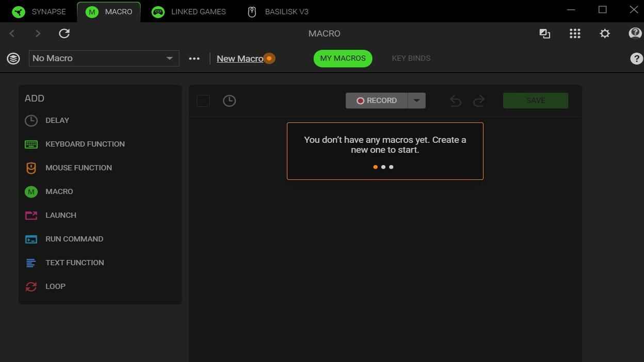Click the 'You don't have any macros yet' tooltip
The image size is (644, 362).
(x=385, y=151)
